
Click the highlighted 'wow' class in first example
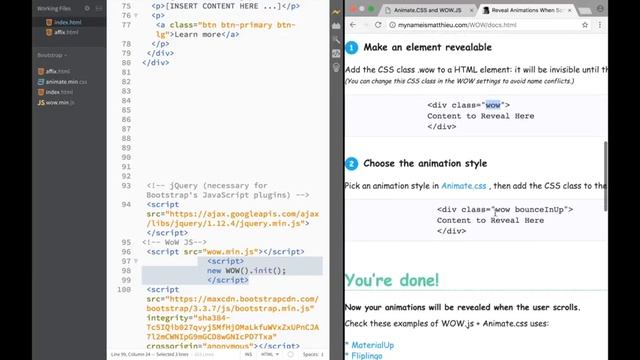point(493,105)
